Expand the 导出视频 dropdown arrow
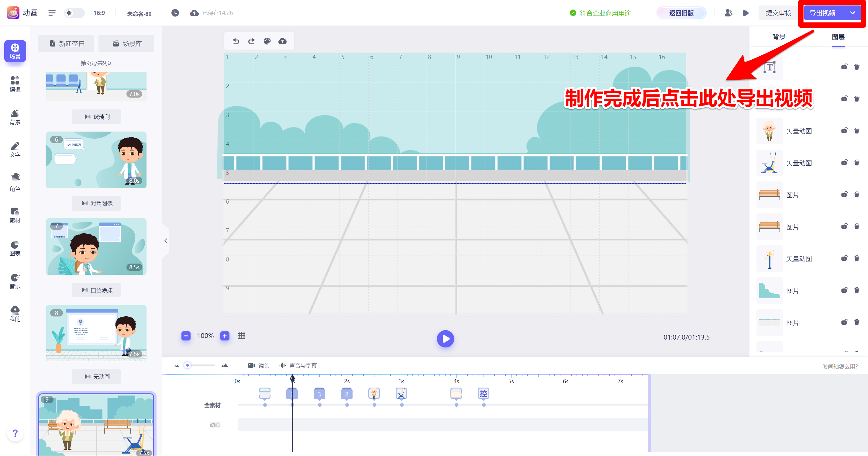868x456 pixels. coord(852,13)
